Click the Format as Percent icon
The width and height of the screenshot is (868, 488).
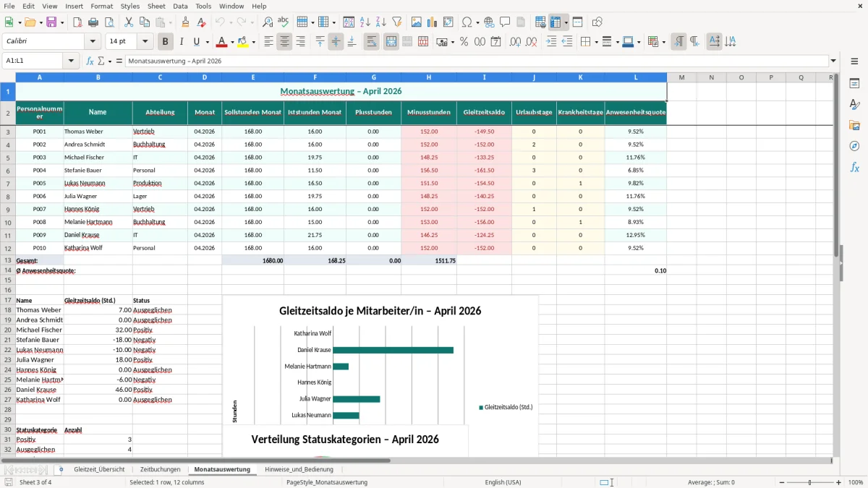[464, 42]
